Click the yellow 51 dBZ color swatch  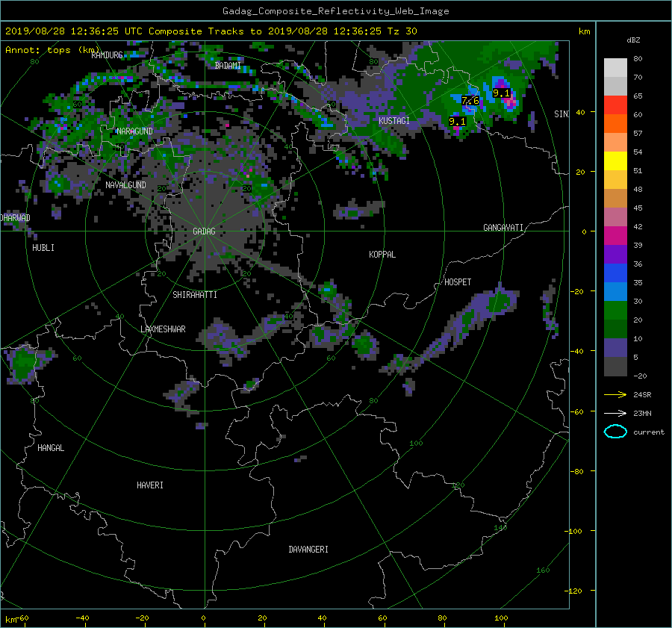pyautogui.click(x=615, y=161)
